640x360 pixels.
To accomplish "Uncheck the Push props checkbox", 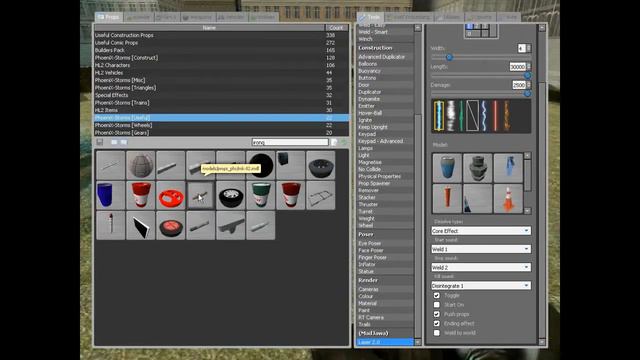I will (x=437, y=314).
